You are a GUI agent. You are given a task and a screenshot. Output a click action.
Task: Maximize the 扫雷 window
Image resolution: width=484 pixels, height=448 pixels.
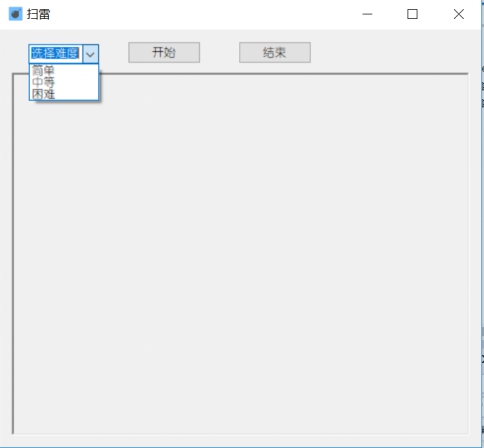(x=412, y=14)
